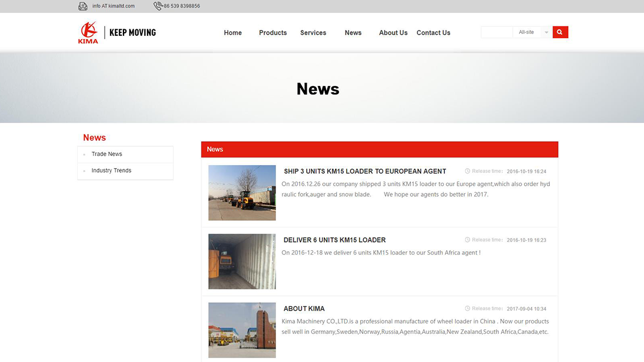Click phone number 86 539 8398856
Viewport: 644px width, 362px height.
(181, 6)
